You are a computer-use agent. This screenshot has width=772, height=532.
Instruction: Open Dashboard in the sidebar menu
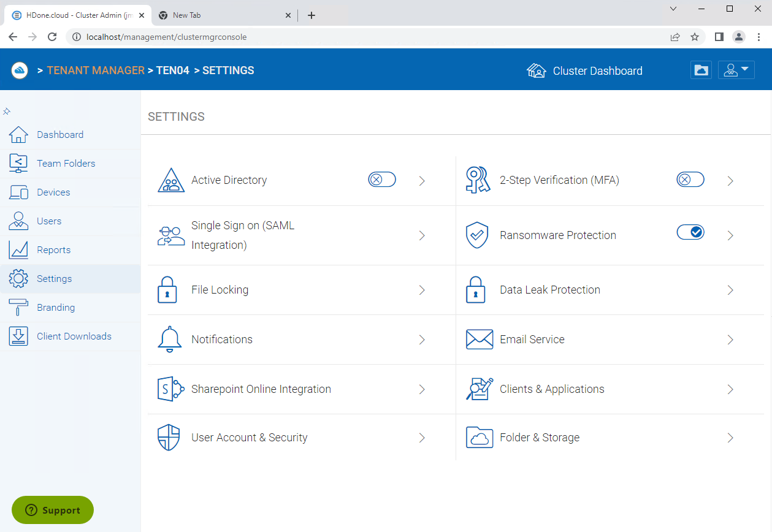pyautogui.click(x=60, y=135)
